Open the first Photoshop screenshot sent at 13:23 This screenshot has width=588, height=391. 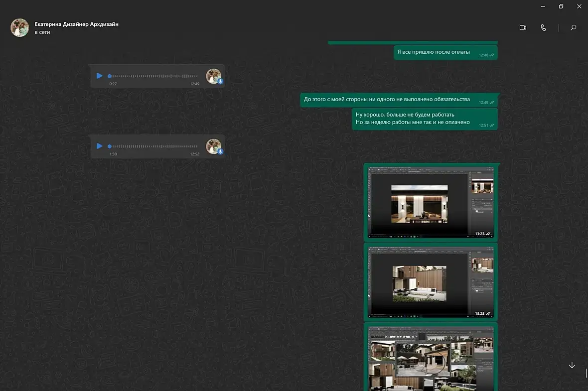pos(431,202)
